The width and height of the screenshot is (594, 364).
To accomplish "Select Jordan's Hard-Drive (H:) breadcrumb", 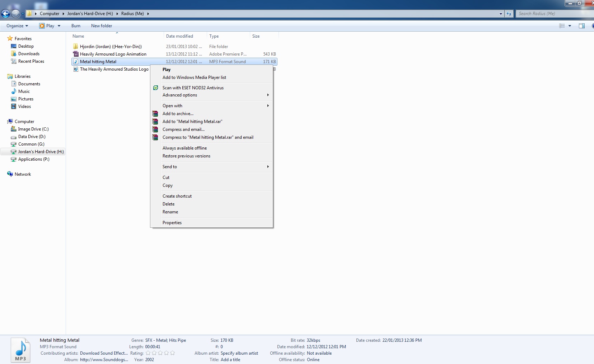I will tap(90, 14).
